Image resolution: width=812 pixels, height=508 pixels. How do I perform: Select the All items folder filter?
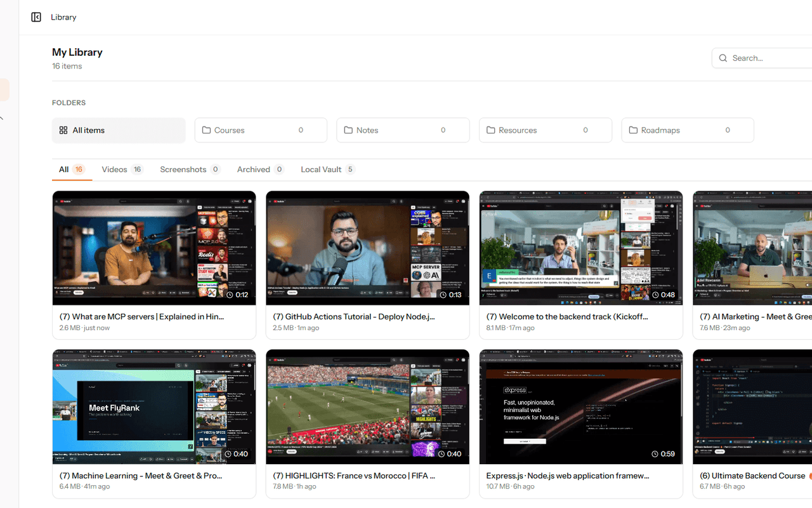point(119,130)
